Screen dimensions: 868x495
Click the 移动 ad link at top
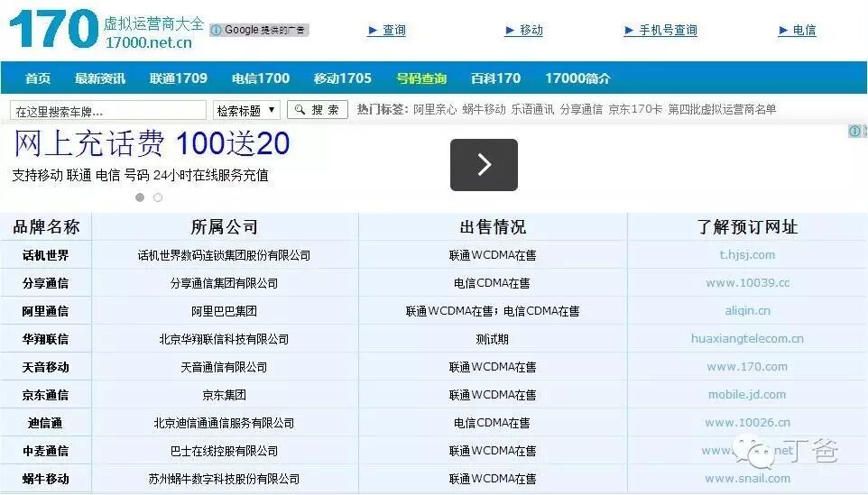point(524,31)
